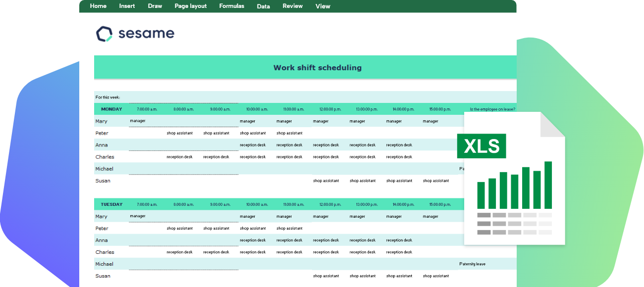
Task: Select Monday's 12:00:00 p.m. column header
Action: [330, 109]
